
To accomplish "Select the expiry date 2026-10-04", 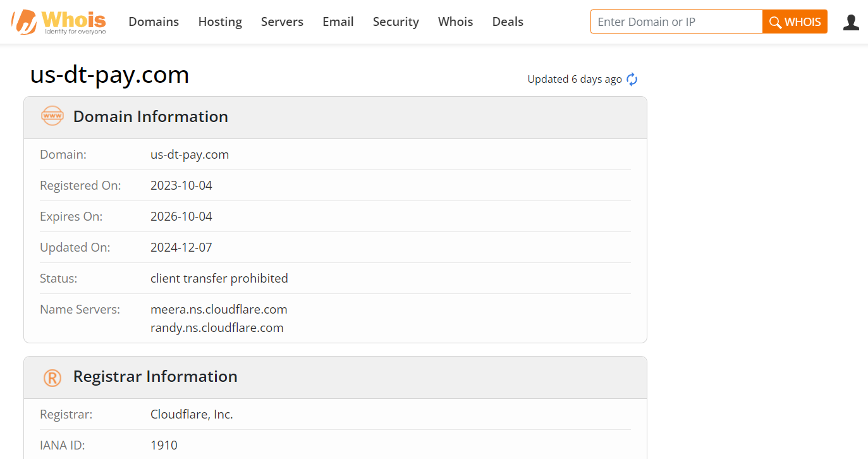I will tap(181, 216).
